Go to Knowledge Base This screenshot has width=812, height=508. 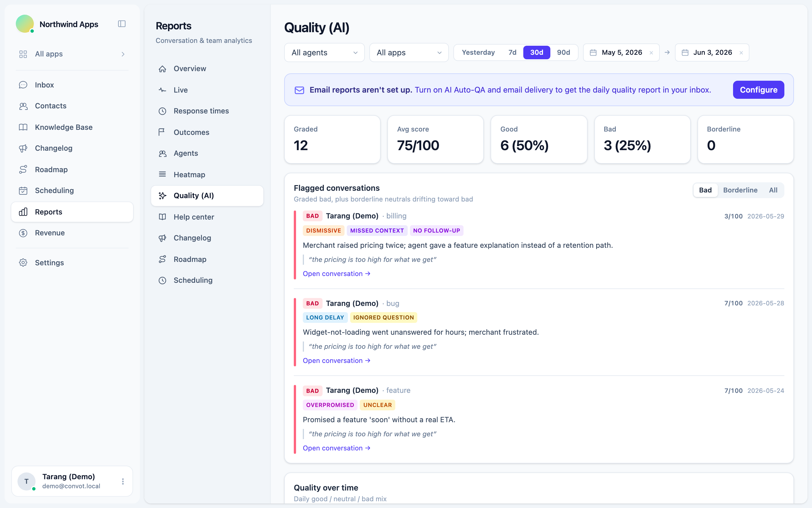(x=72, y=127)
